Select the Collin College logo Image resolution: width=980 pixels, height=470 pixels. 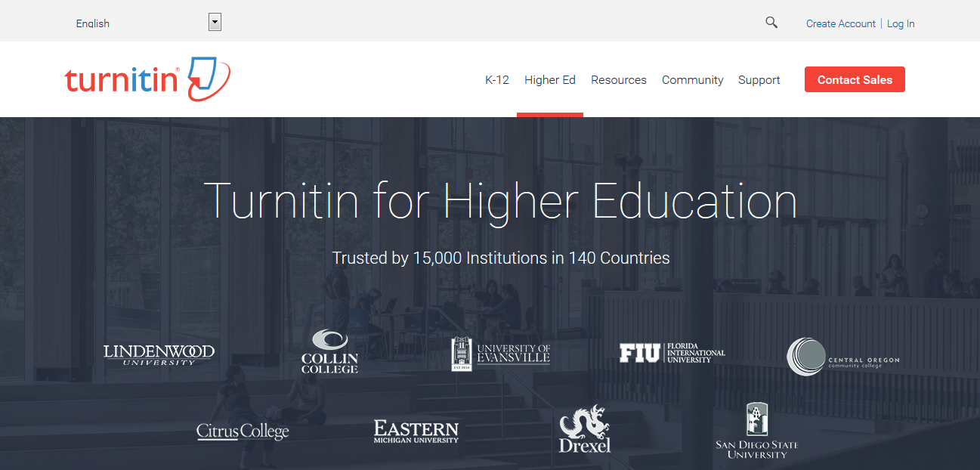tap(329, 352)
